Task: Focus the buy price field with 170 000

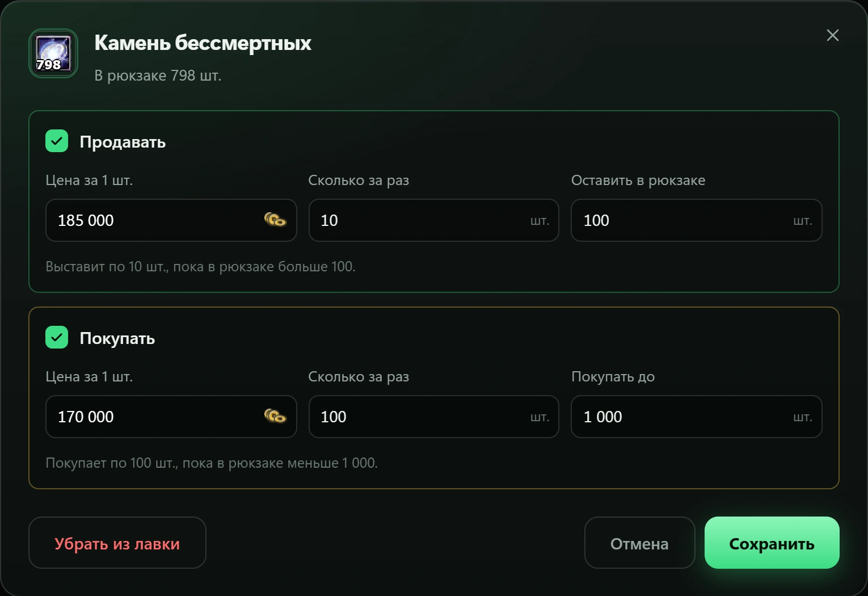Action: 171,417
